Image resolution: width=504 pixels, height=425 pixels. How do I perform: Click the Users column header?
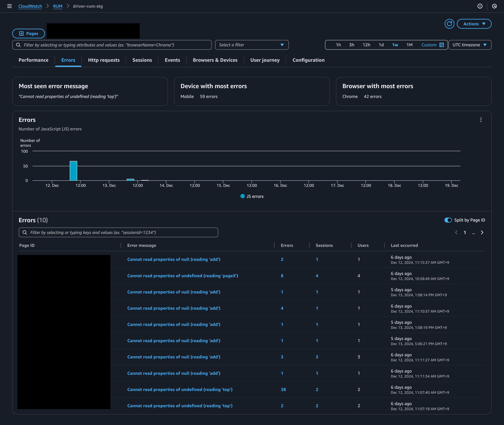(363, 245)
